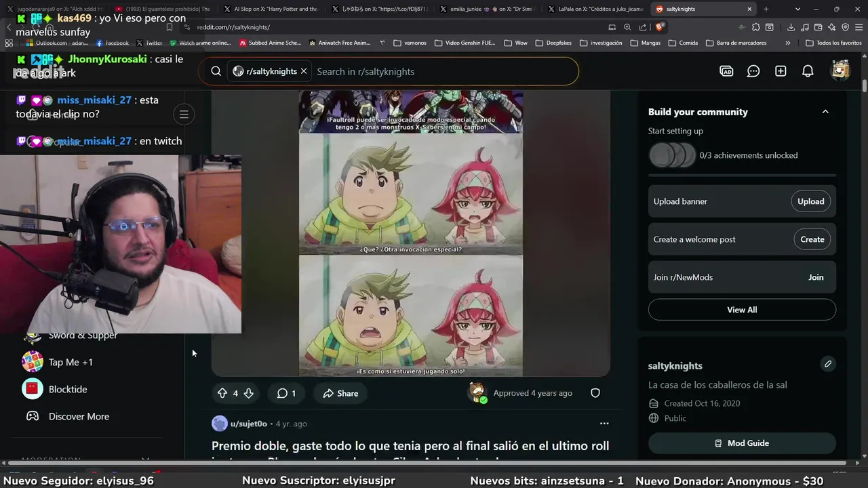Join r/NewMods
The height and width of the screenshot is (488, 868).
tap(816, 277)
